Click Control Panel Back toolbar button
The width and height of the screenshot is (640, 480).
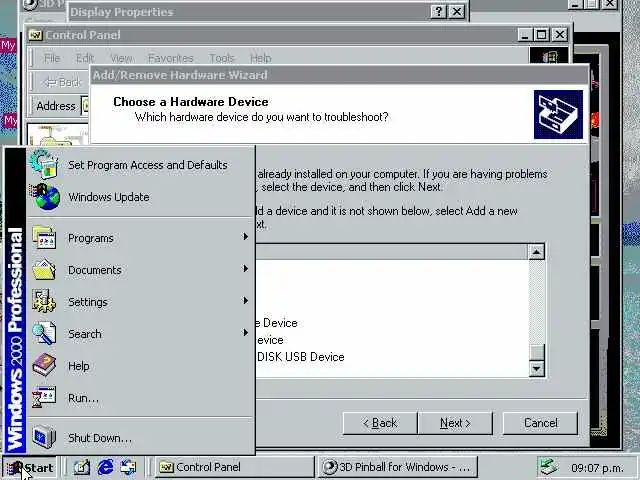click(63, 82)
